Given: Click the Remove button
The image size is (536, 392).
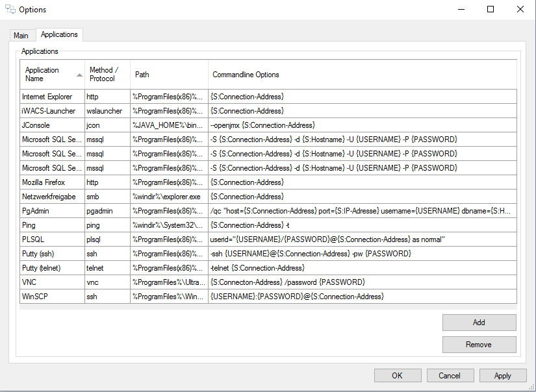Looking at the screenshot, I should tap(479, 345).
